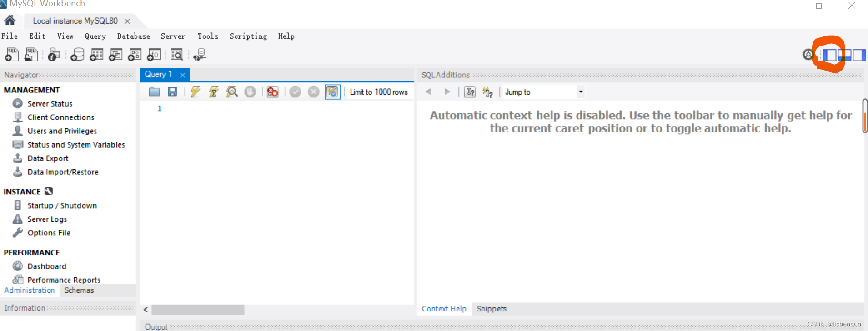
Task: Open the Edit menu
Action: point(37,36)
